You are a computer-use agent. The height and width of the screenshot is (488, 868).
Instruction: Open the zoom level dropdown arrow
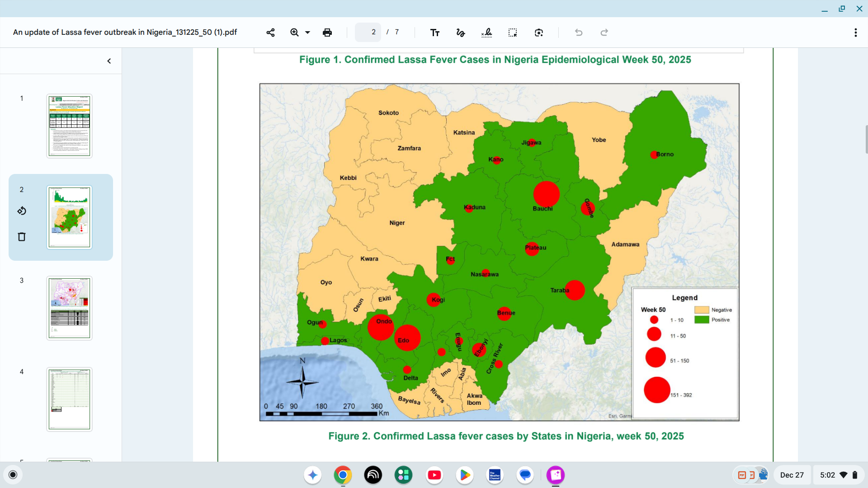pos(307,33)
